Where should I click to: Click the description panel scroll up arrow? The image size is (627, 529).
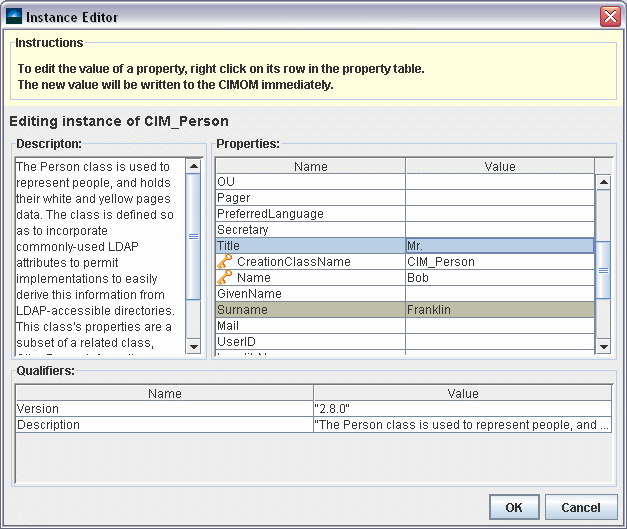pyautogui.click(x=194, y=167)
